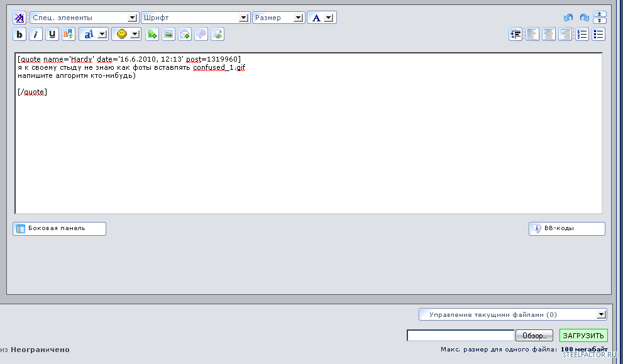Toggle bold formatting button
Screen dimensions: 623x364
point(19,35)
